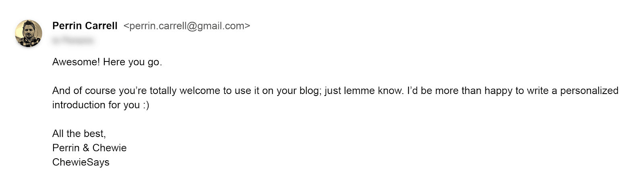The width and height of the screenshot is (644, 190).
Task: Click "Perrin" in the signature line
Action: (66, 148)
